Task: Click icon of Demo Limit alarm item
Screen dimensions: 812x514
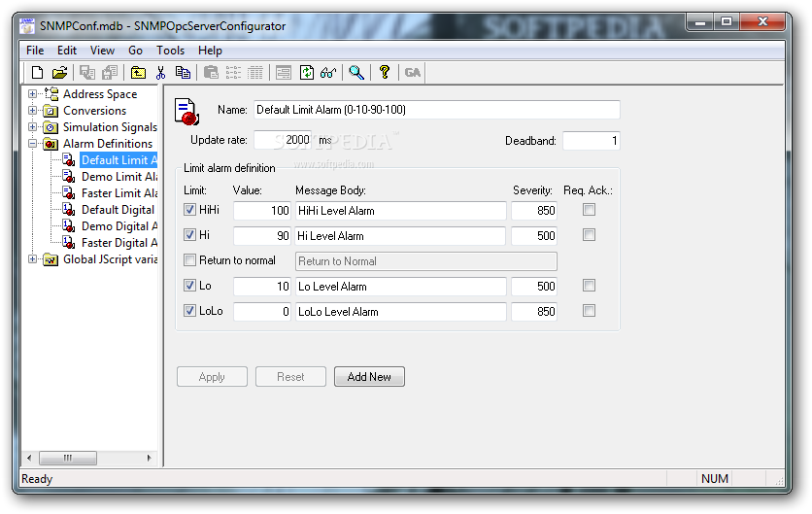Action: pyautogui.click(x=69, y=177)
